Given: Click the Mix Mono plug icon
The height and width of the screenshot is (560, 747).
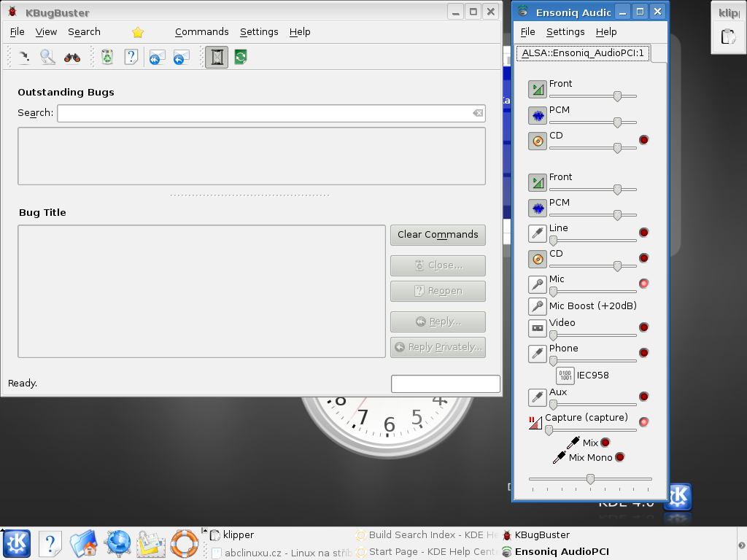Looking at the screenshot, I should tap(560, 458).
